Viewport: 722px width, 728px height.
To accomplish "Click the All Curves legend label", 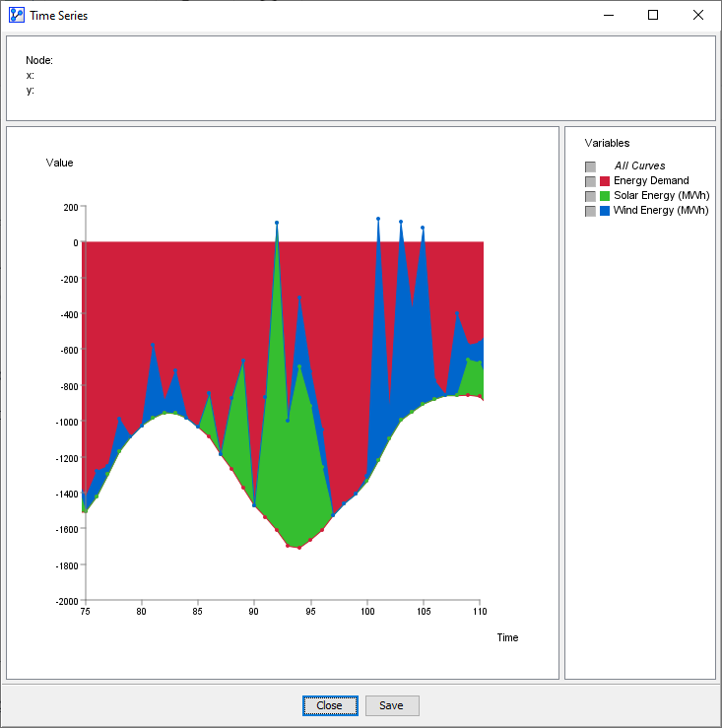I will click(x=640, y=166).
